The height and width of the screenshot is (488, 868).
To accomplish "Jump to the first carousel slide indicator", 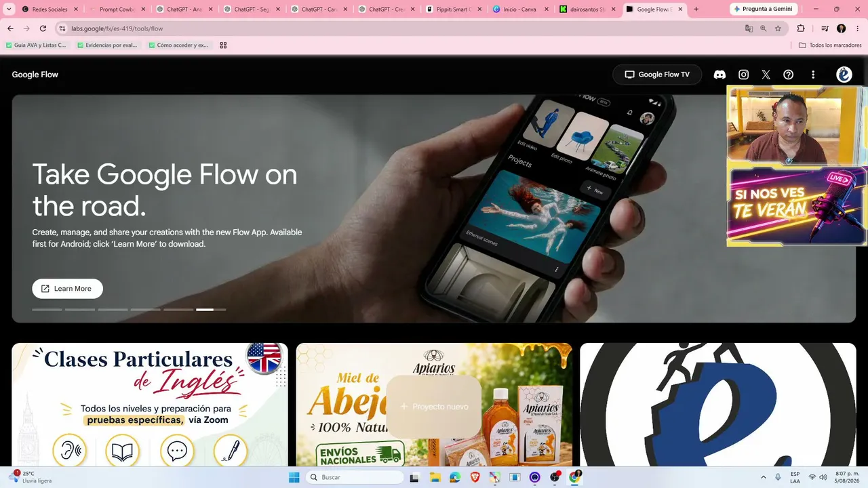I will [x=47, y=310].
